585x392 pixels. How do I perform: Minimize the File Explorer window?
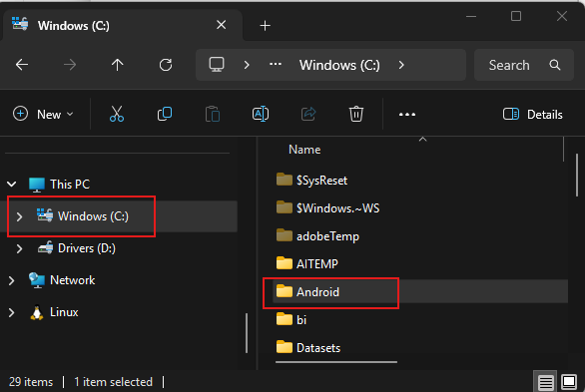coord(471,16)
